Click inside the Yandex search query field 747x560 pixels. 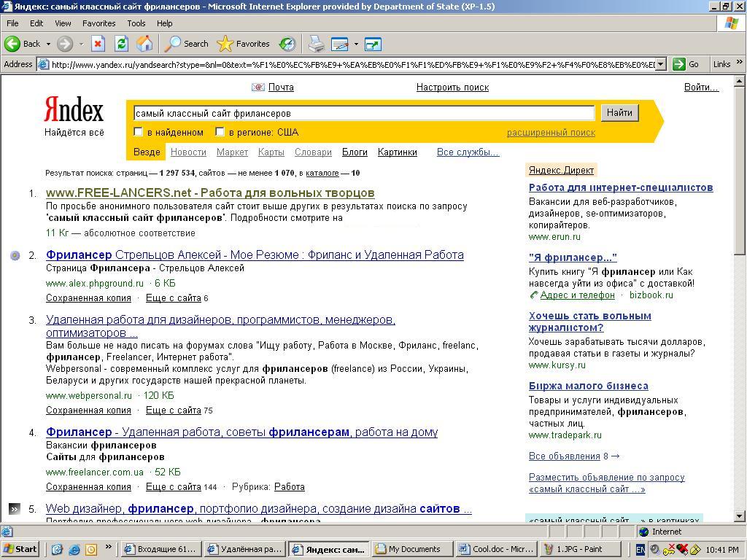(363, 113)
